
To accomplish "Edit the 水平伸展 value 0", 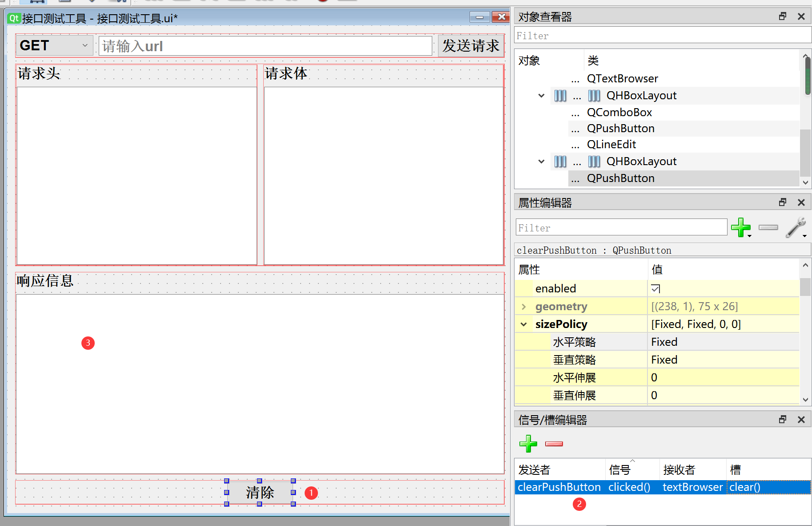I will pyautogui.click(x=724, y=378).
